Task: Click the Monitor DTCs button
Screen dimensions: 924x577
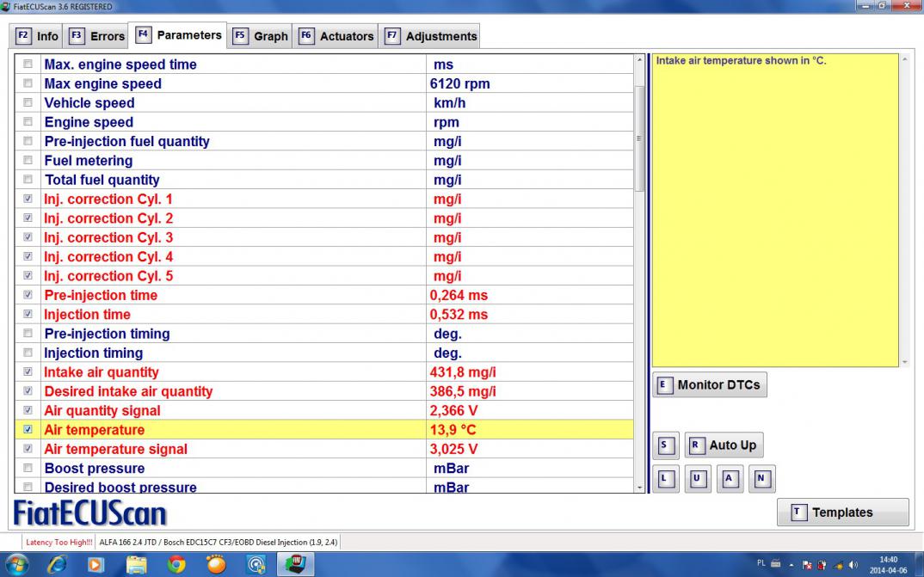Action: click(x=709, y=385)
